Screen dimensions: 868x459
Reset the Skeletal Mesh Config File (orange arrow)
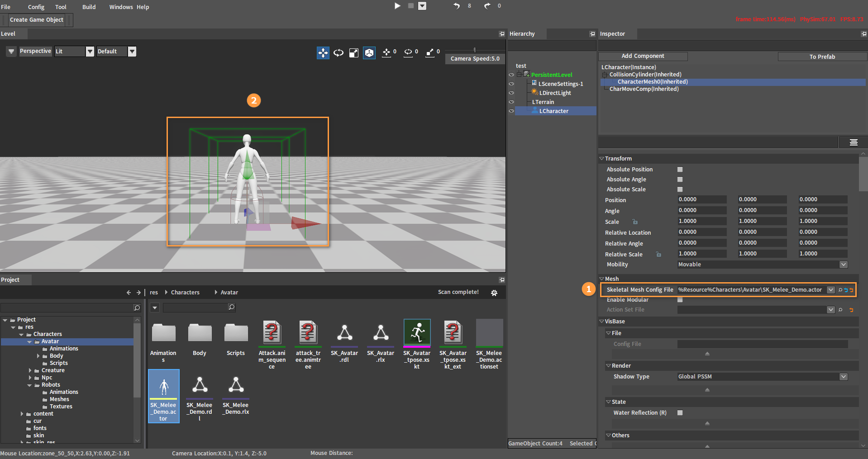pyautogui.click(x=851, y=290)
